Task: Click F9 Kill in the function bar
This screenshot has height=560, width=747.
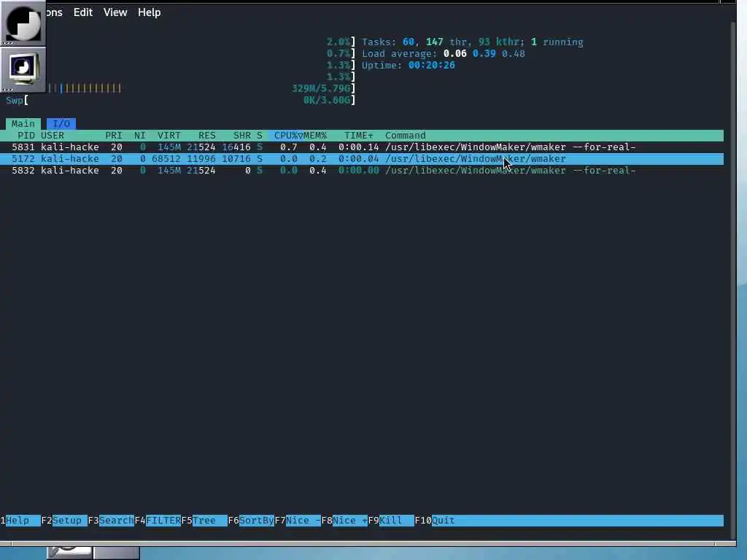Action: click(x=391, y=521)
